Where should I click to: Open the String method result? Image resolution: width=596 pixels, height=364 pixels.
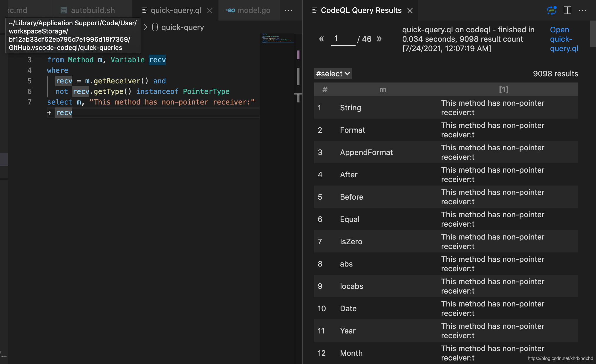pyautogui.click(x=350, y=108)
